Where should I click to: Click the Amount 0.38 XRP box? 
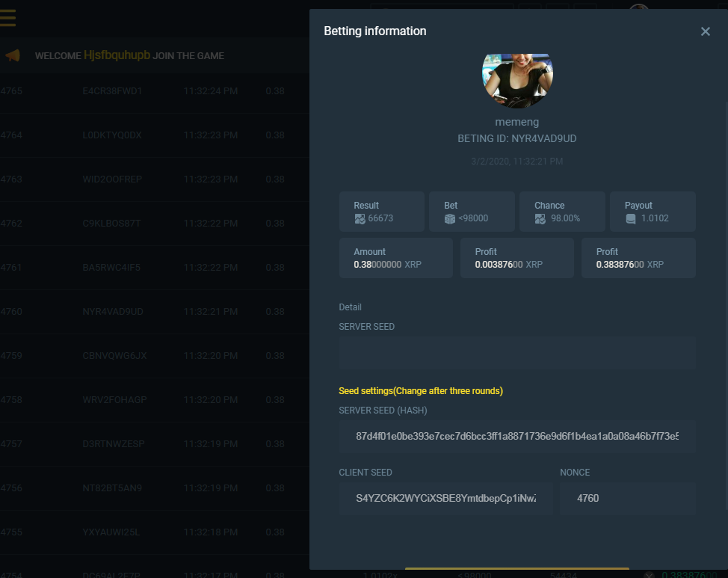click(396, 258)
